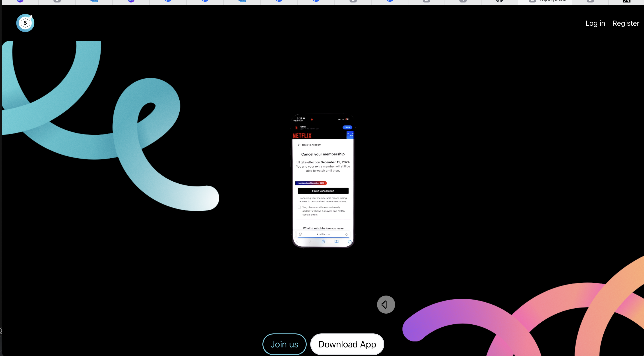
Task: Unmute the video with the speaker button
Action: point(386,304)
